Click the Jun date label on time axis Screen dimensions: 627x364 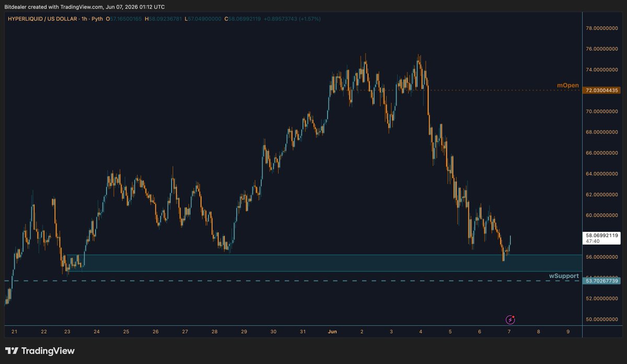point(332,331)
